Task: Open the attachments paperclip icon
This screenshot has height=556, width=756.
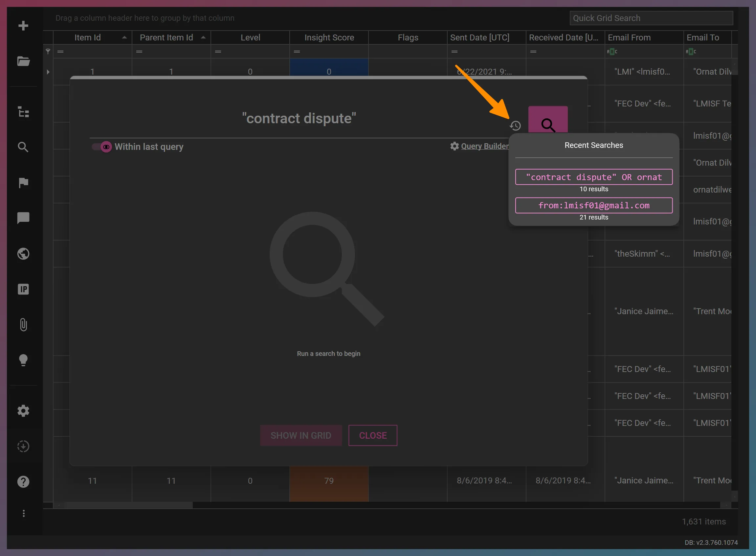Action: tap(23, 324)
